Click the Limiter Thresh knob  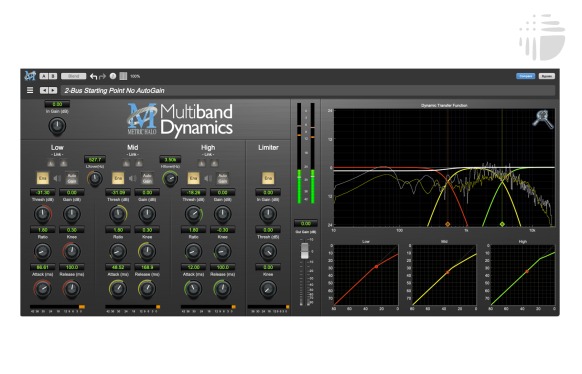(x=268, y=251)
